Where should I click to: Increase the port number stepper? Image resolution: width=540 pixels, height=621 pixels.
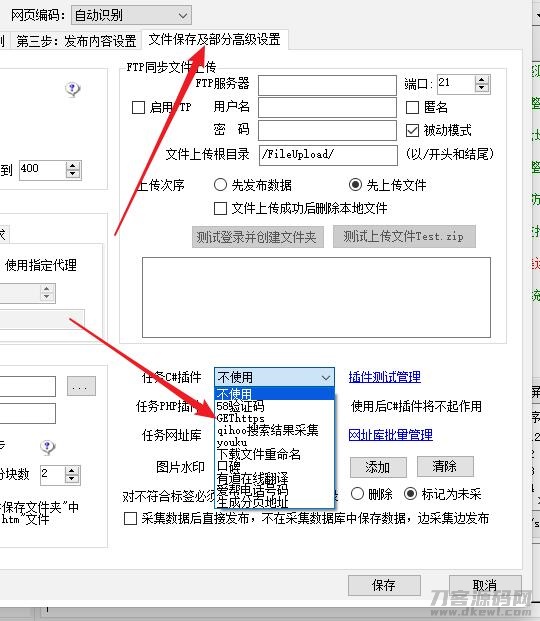pos(481,80)
